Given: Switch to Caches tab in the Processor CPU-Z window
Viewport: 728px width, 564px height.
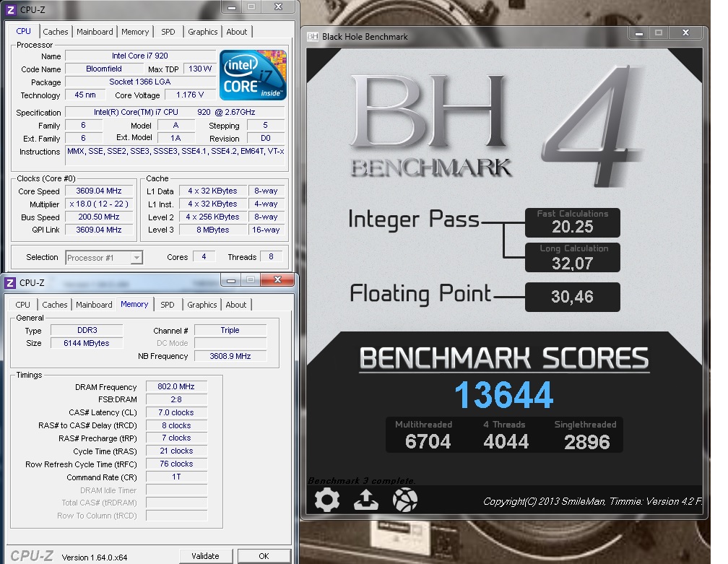Looking at the screenshot, I should pos(55,32).
